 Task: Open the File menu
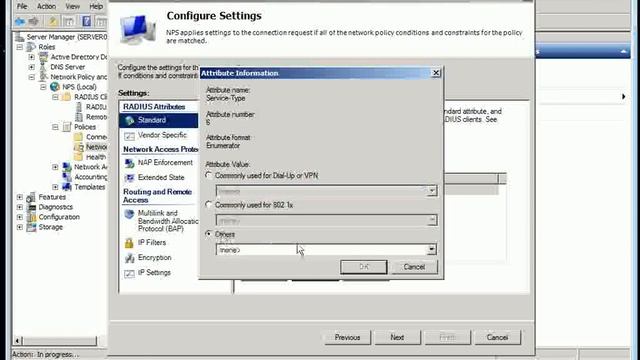click(x=22, y=6)
